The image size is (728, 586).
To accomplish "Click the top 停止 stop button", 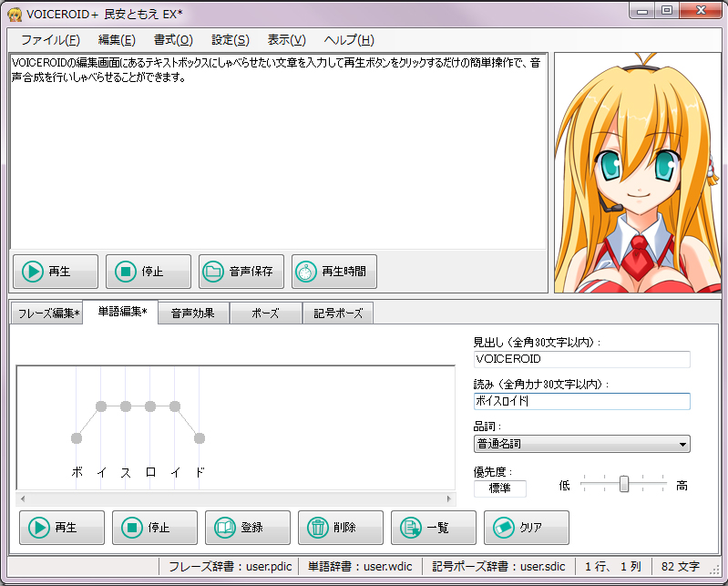I will (x=149, y=272).
